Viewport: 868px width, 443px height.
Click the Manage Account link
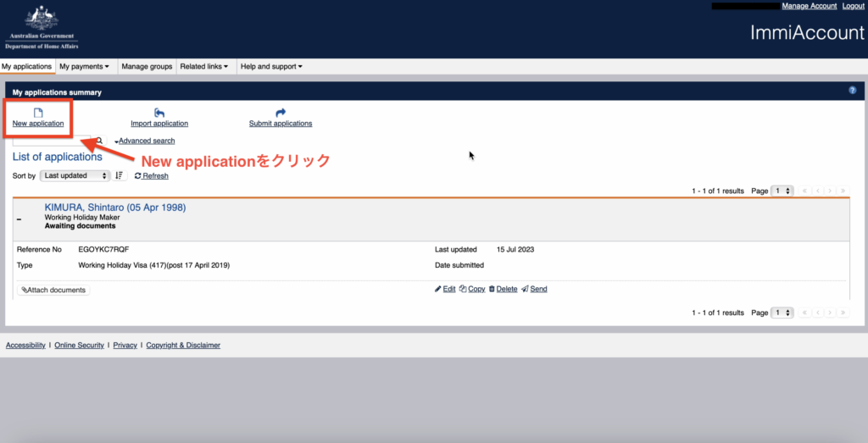pyautogui.click(x=809, y=6)
